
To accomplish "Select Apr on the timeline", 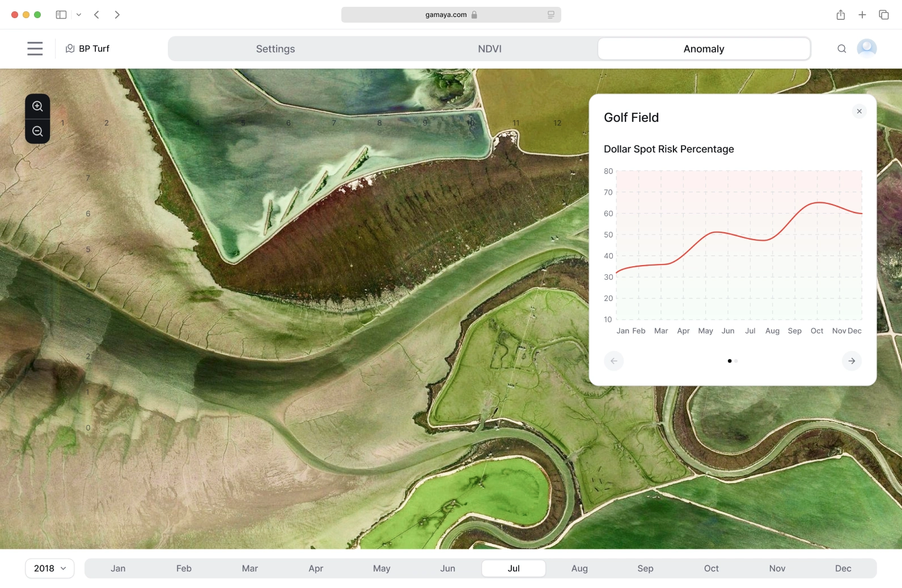I will 316,568.
